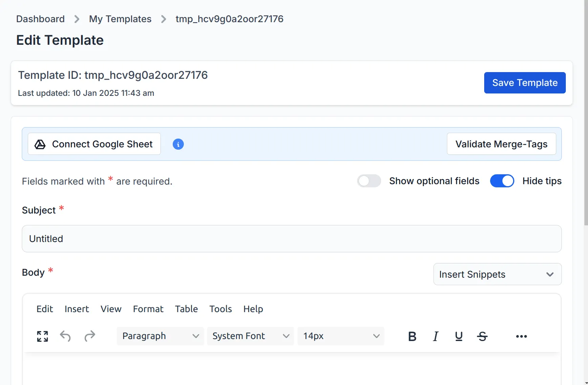Viewport: 588px width, 385px height.
Task: Open the Format menu in the editor
Action: click(148, 309)
